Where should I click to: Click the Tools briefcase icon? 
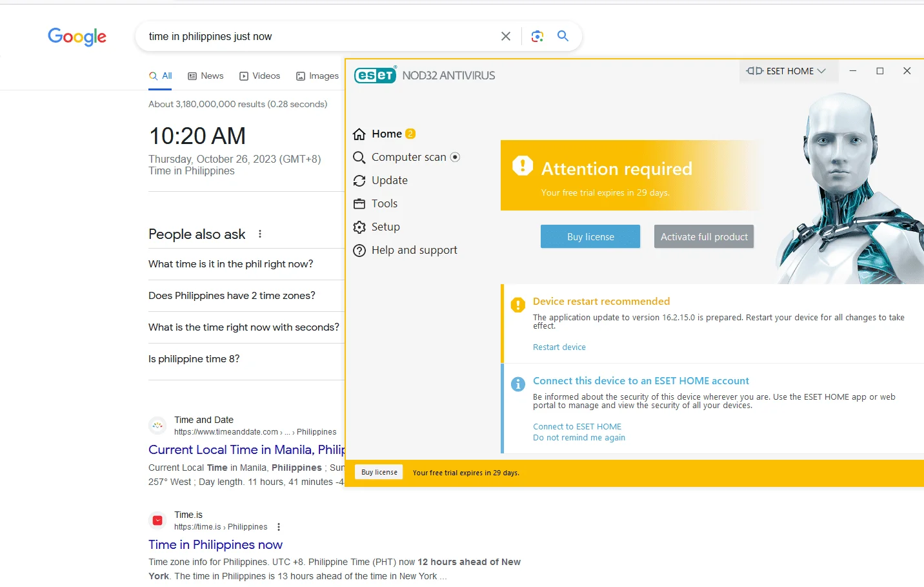[x=359, y=204]
